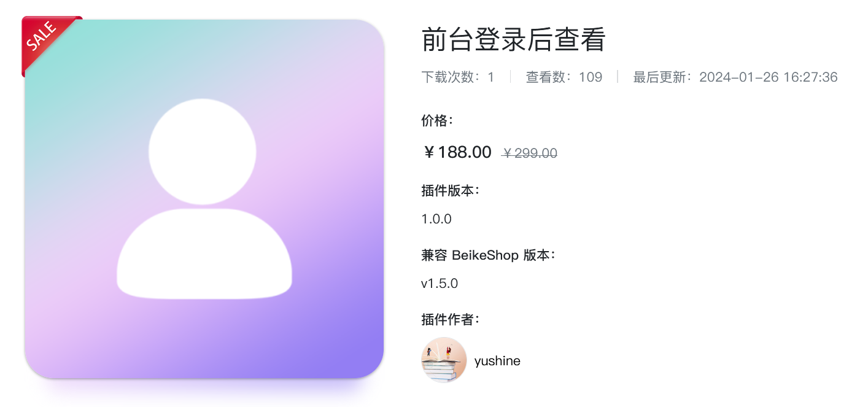Click the yushine author avatar
This screenshot has height=407, width=868.
444,360
